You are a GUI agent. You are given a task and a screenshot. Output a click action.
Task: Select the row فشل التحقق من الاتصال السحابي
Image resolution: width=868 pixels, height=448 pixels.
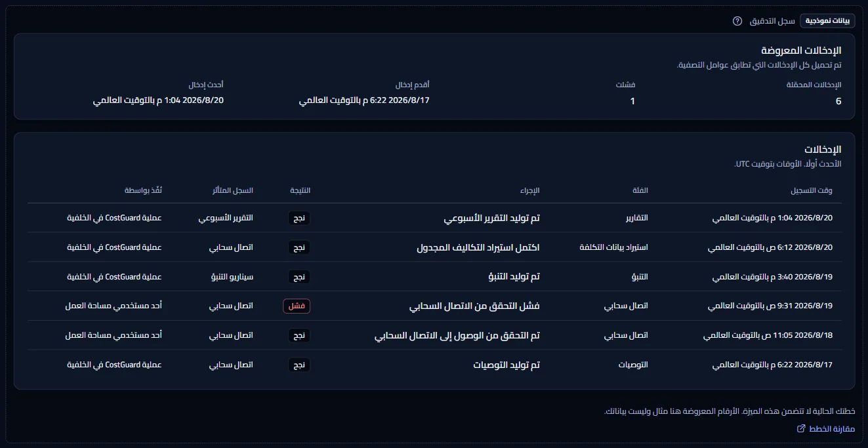[x=434, y=306]
